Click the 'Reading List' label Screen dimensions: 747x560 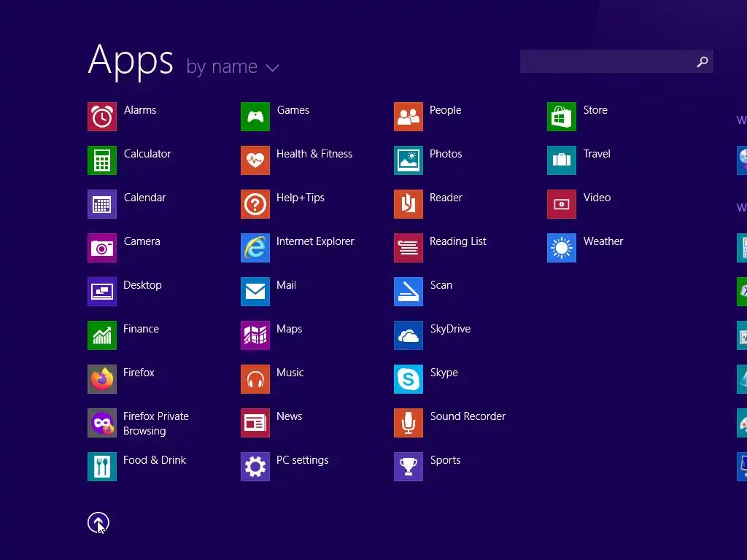[458, 241]
